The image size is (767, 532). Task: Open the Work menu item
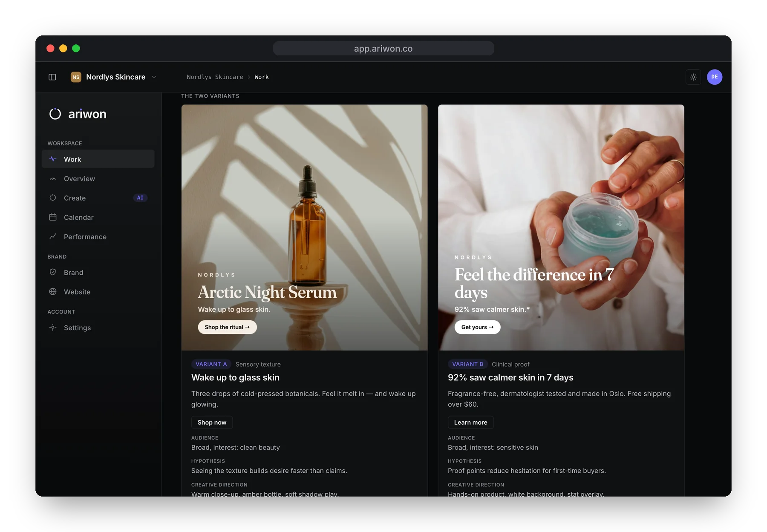click(98, 159)
